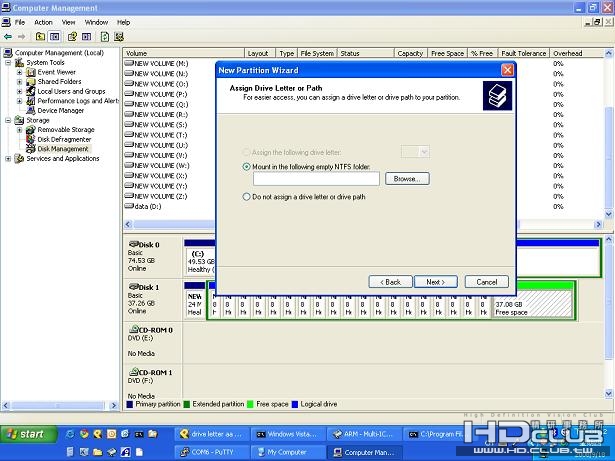Click the (C:) partition on Disk 0
615x461 pixels.
pos(201,262)
